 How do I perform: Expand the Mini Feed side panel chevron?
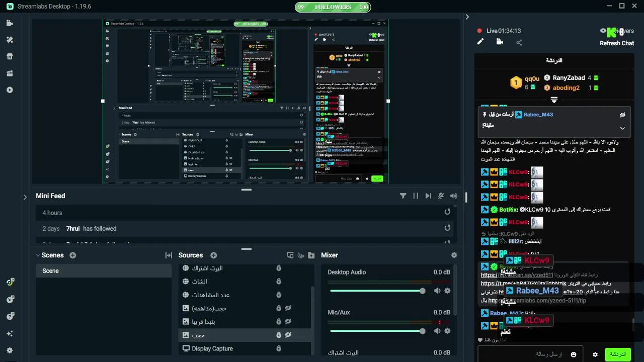(25, 197)
